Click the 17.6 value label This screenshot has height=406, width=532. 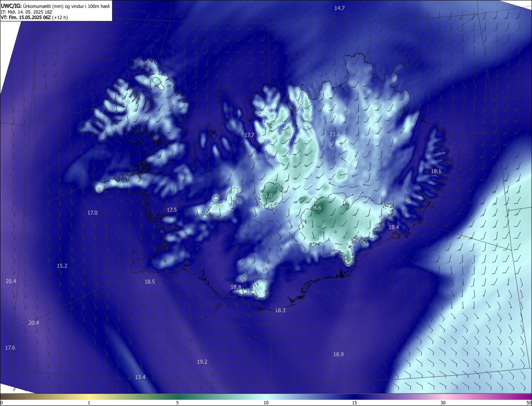[10, 347]
